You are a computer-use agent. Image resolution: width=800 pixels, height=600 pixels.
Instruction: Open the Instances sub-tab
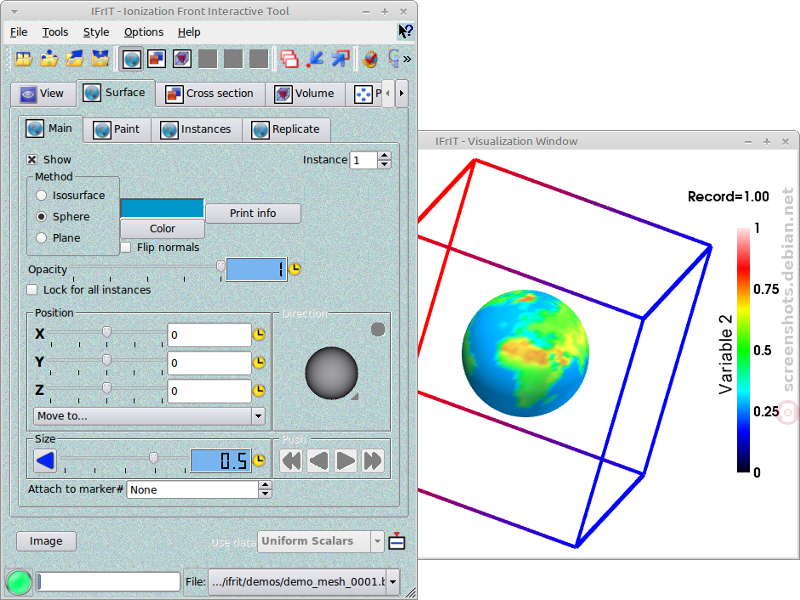point(196,130)
